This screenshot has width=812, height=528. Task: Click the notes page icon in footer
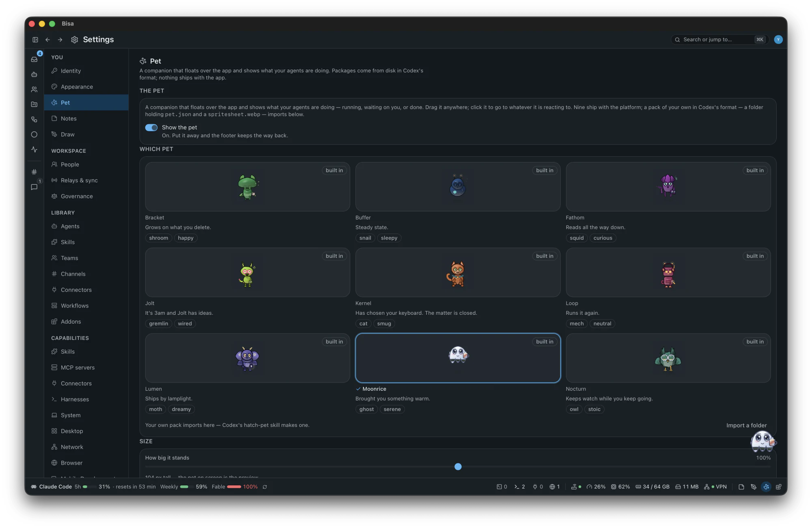741,487
